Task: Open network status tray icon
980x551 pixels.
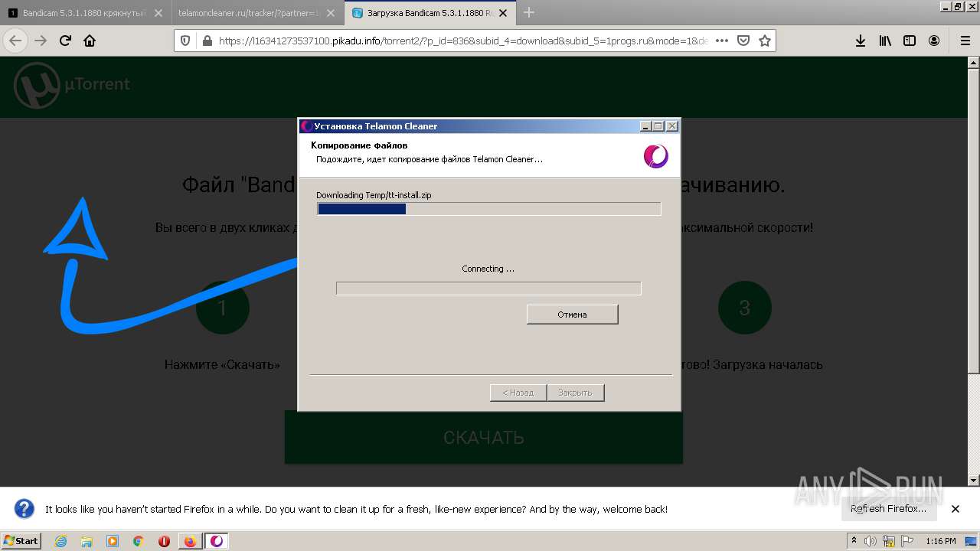Action: 889,541
